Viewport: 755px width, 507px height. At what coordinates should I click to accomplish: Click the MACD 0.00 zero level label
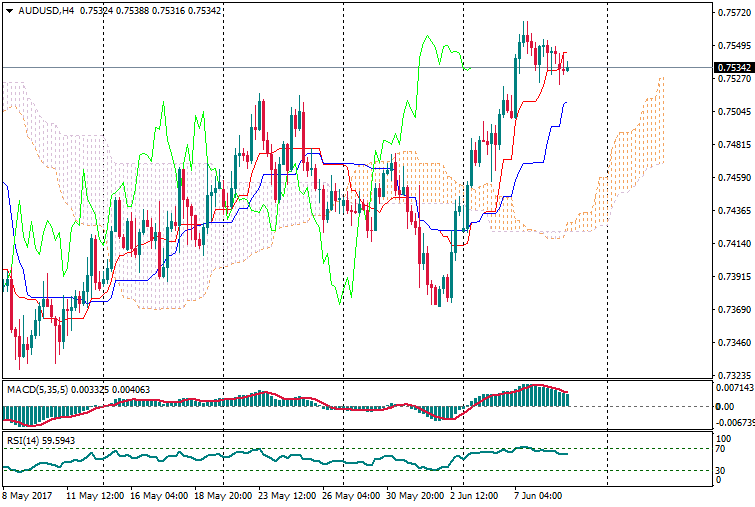pos(724,406)
